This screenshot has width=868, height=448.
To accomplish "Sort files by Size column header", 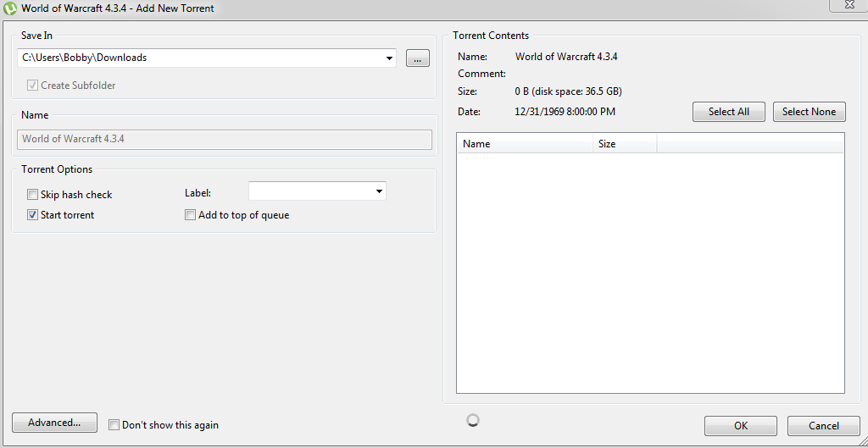I will (x=625, y=144).
